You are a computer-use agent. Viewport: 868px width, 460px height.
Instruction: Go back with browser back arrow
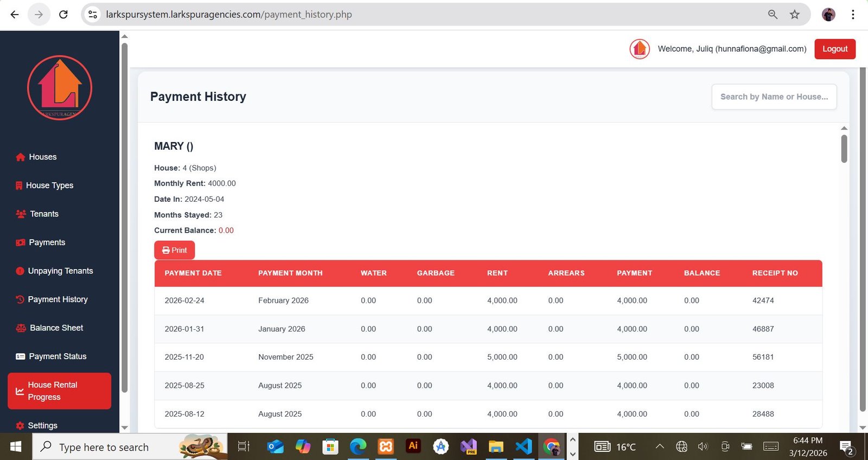(x=15, y=15)
